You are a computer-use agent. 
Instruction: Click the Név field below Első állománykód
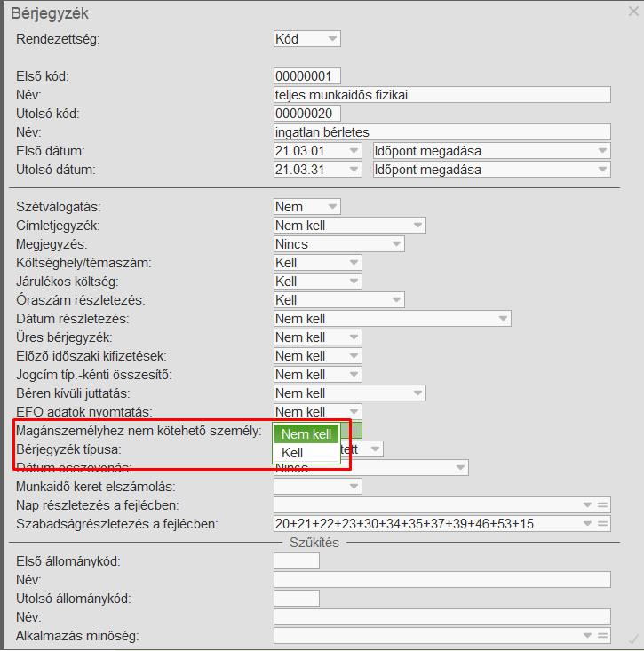[442, 580]
